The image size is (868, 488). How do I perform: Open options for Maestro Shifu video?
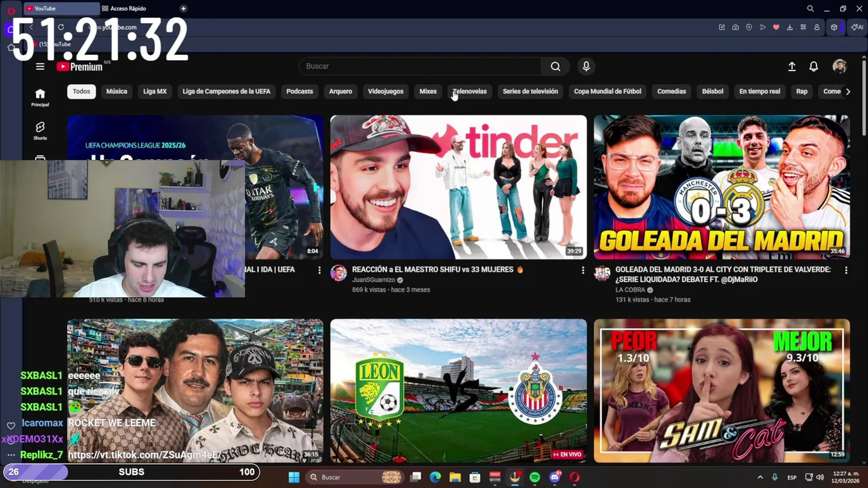[583, 270]
